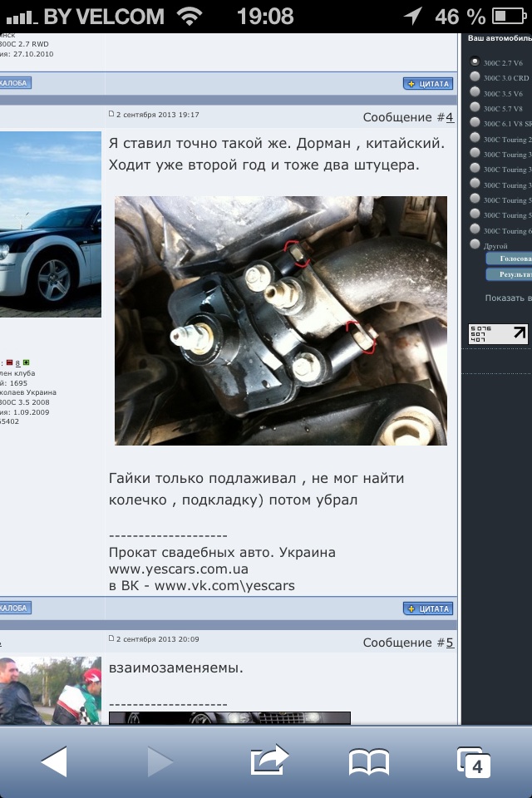Tap the page icon beside 2 сентября 2013 19:17
This screenshot has height=798, width=532.
111,114
